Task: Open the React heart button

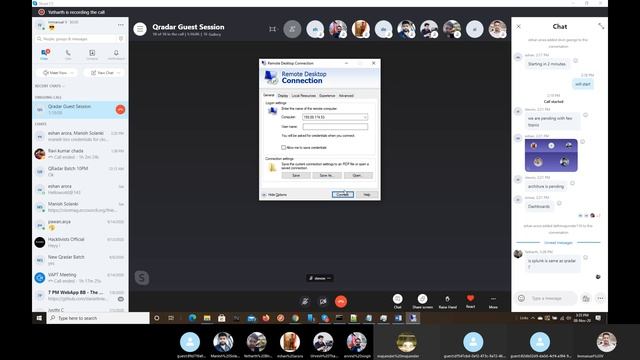Action: [x=470, y=301]
